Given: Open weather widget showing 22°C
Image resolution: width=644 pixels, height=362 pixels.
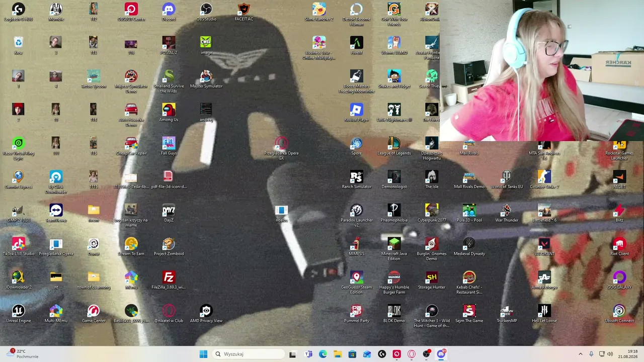Looking at the screenshot, I should coord(23,354).
